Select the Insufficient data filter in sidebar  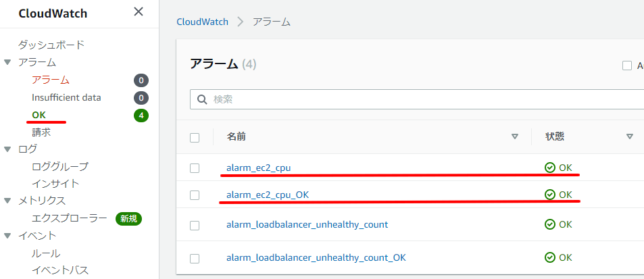click(x=66, y=98)
